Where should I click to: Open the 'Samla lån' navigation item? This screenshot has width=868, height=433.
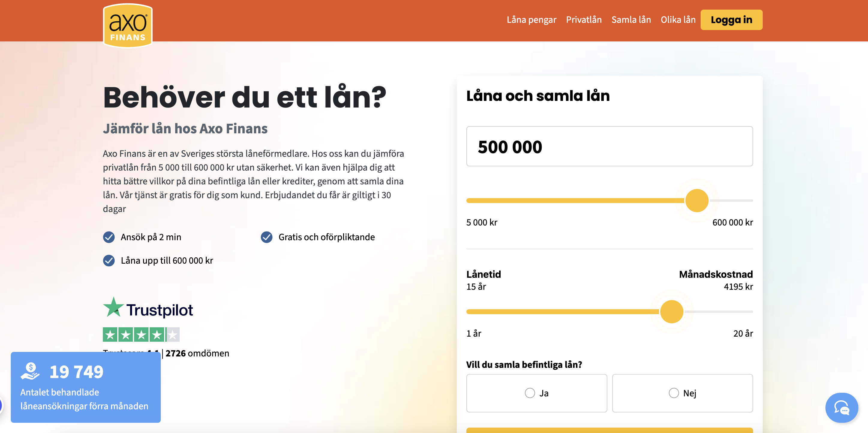point(631,20)
